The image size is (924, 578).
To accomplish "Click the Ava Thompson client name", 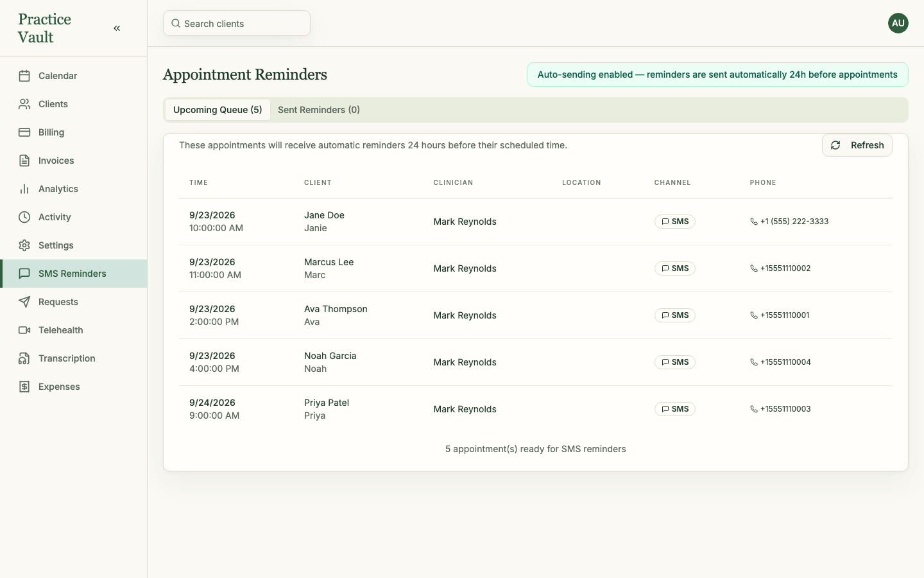I will [336, 309].
